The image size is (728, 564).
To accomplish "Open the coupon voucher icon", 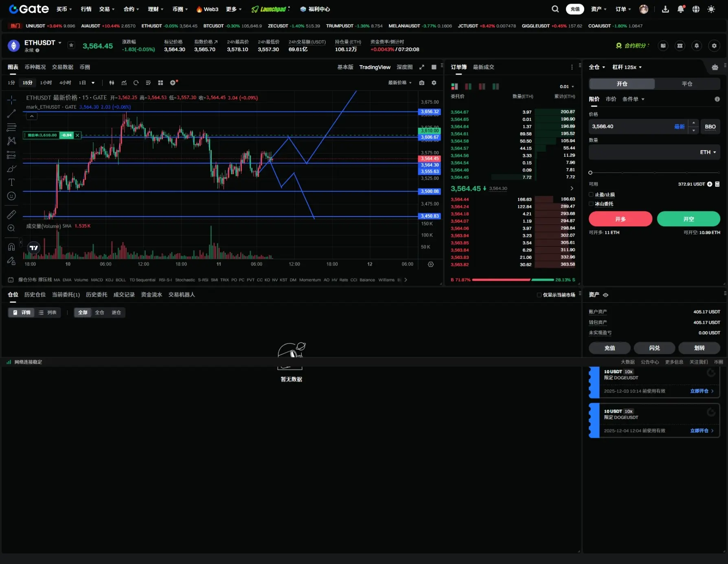I will pyautogui.click(x=680, y=46).
